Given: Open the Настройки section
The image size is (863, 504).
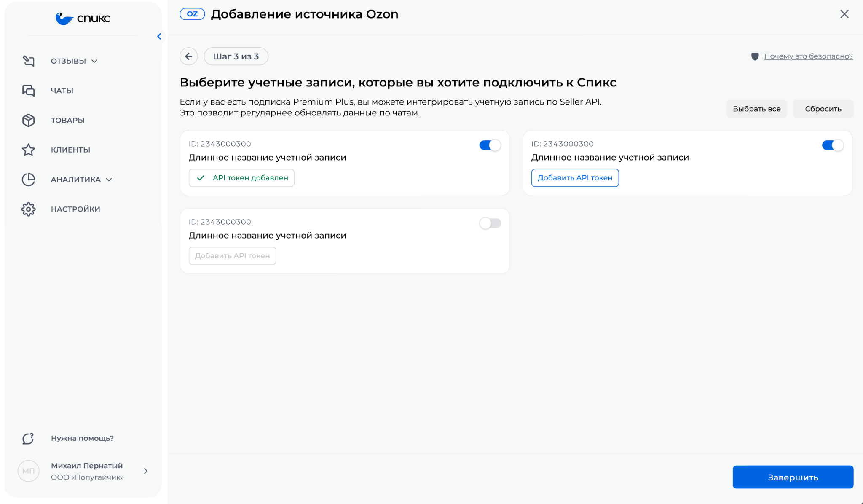Looking at the screenshot, I should [75, 209].
